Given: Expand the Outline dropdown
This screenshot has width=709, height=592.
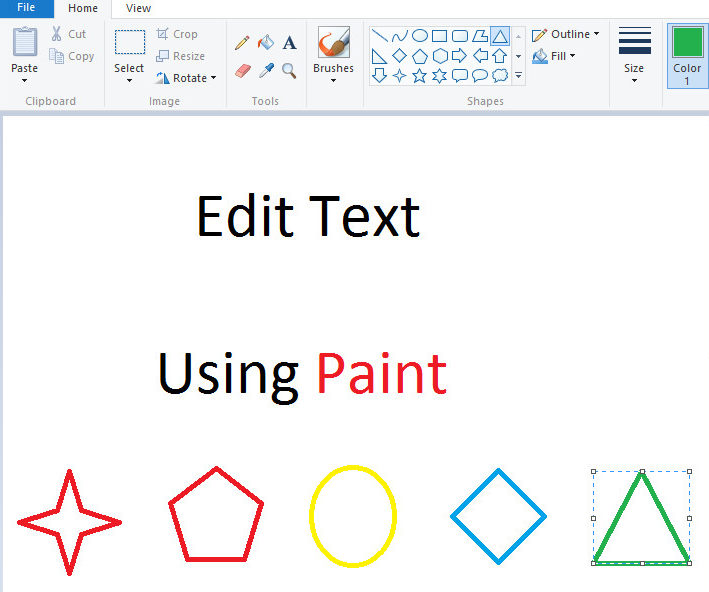Looking at the screenshot, I should 566,34.
